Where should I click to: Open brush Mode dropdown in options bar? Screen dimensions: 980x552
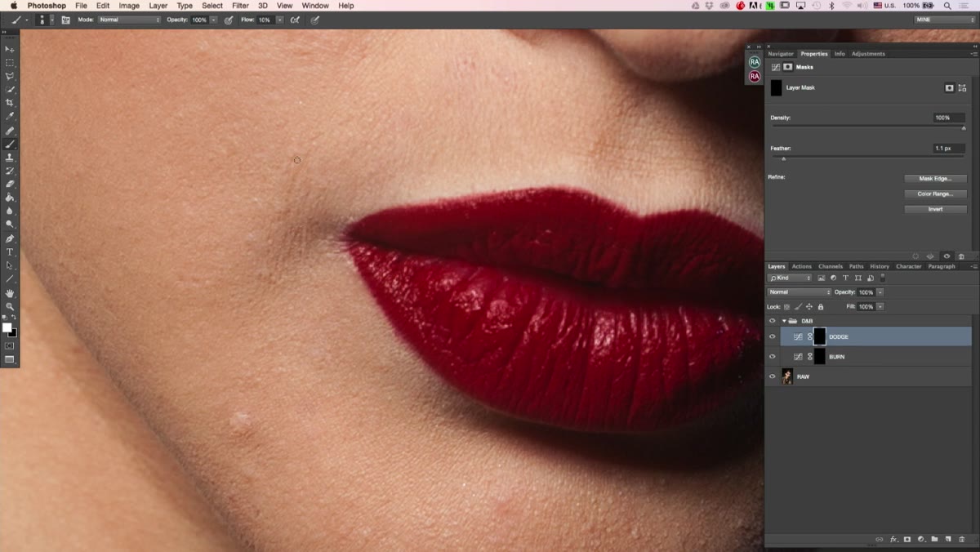point(129,20)
